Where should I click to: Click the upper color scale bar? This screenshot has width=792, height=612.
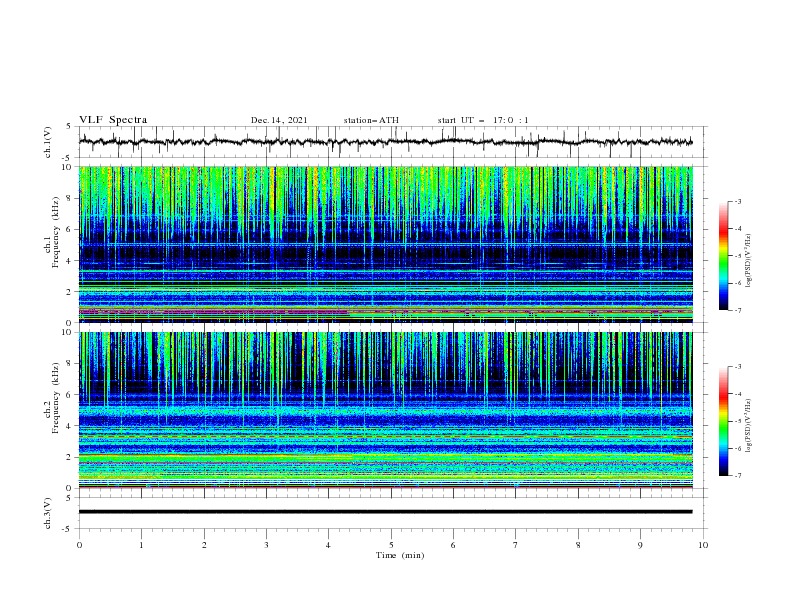click(724, 256)
